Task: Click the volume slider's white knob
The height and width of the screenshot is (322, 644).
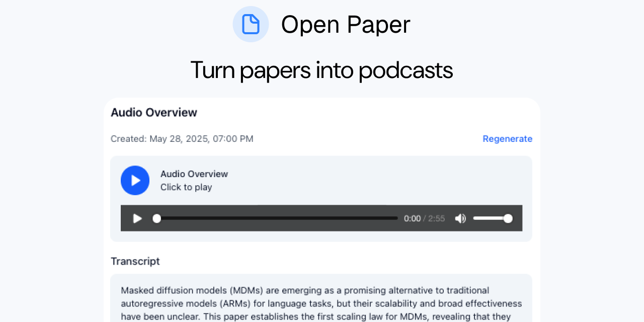Action: pyautogui.click(x=508, y=218)
